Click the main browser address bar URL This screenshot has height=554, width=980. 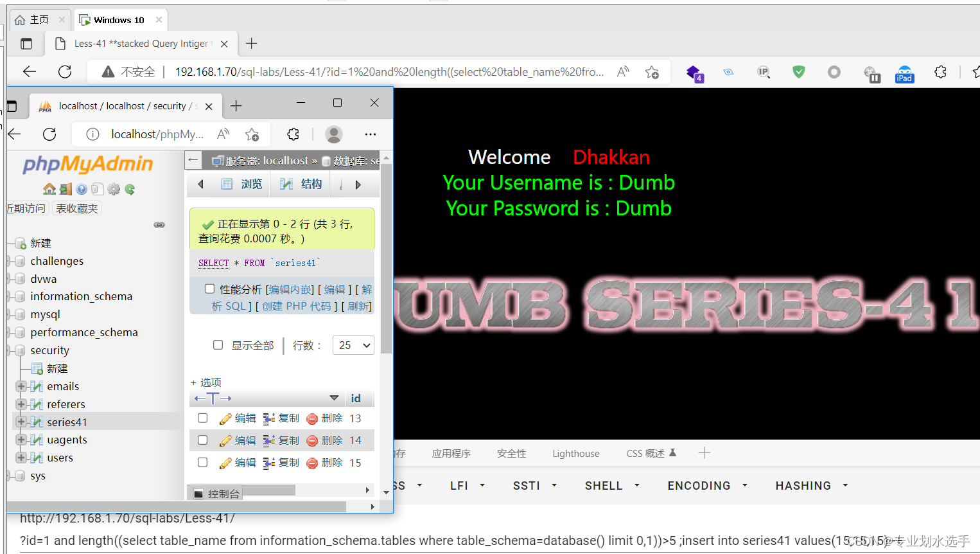coord(389,72)
